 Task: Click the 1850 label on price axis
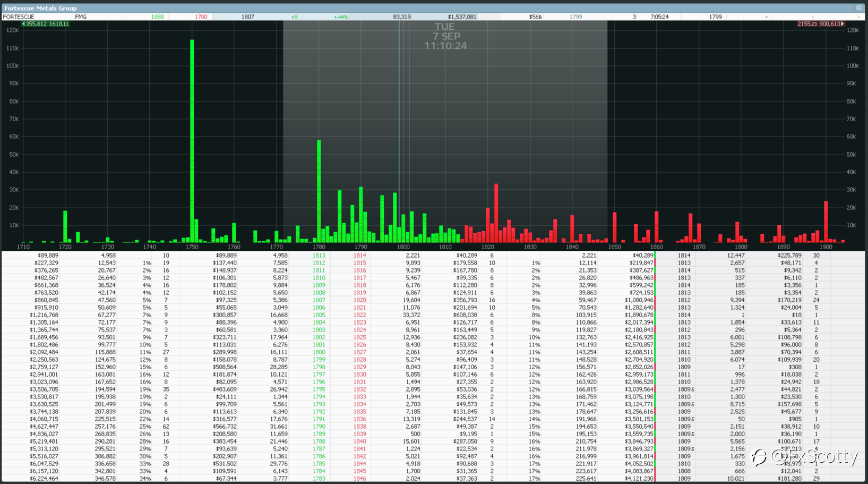pos(614,247)
